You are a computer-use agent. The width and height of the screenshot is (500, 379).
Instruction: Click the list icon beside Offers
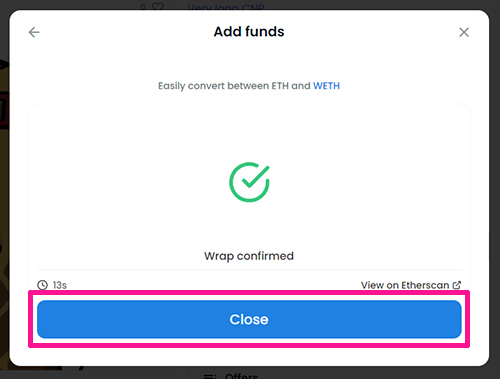click(x=210, y=376)
